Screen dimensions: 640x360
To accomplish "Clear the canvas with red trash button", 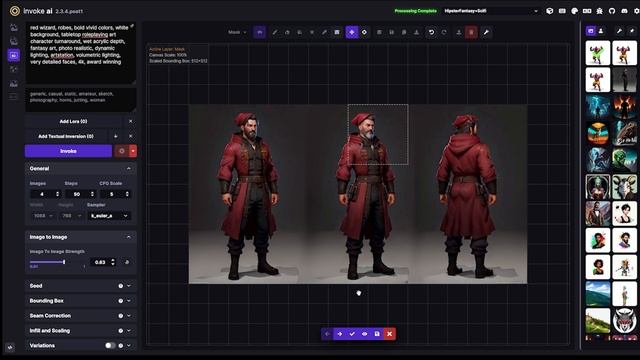I will pyautogui.click(x=471, y=32).
